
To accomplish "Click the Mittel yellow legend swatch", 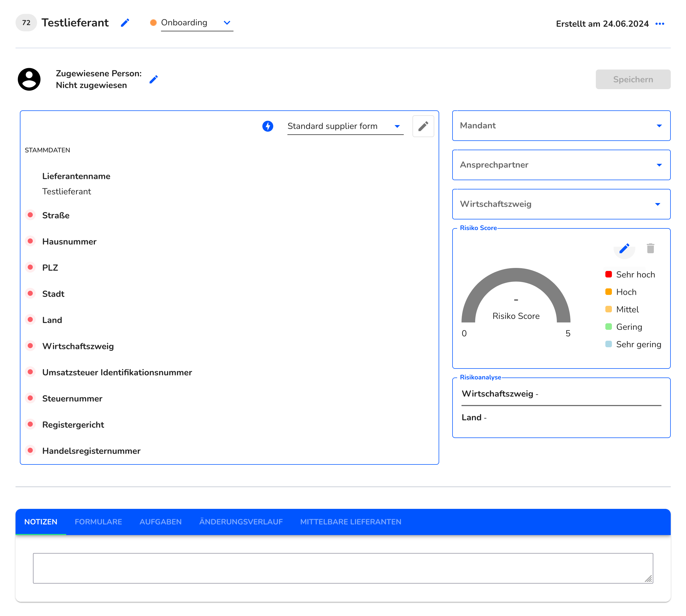I will (609, 309).
